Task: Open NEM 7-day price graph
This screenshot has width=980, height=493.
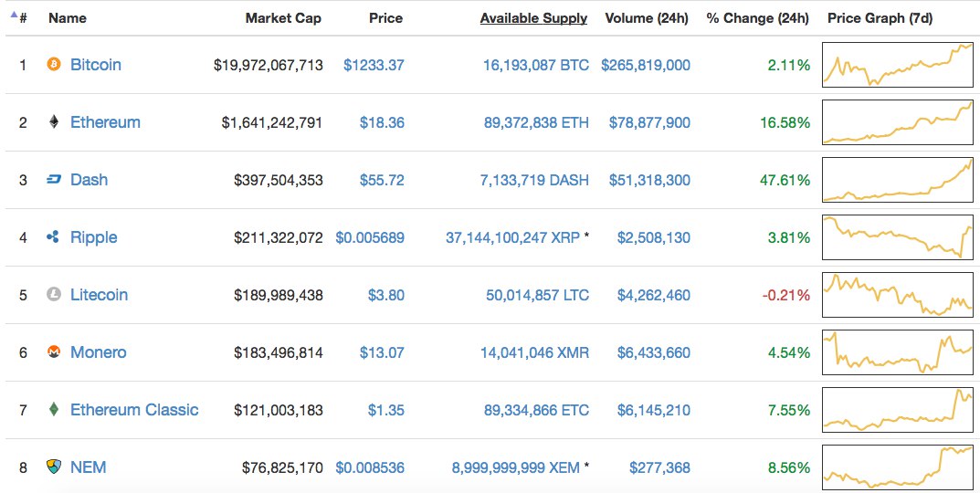Action: pyautogui.click(x=898, y=467)
